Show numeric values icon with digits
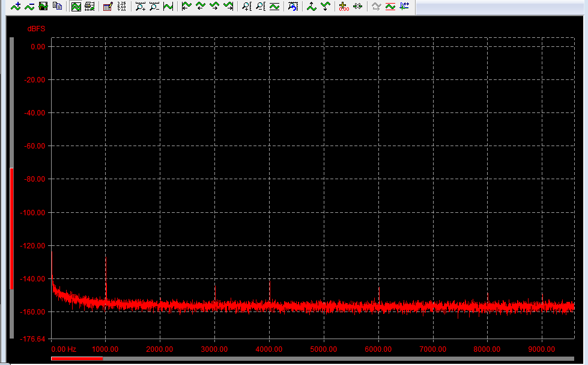The width and height of the screenshot is (588, 365). (121, 7)
